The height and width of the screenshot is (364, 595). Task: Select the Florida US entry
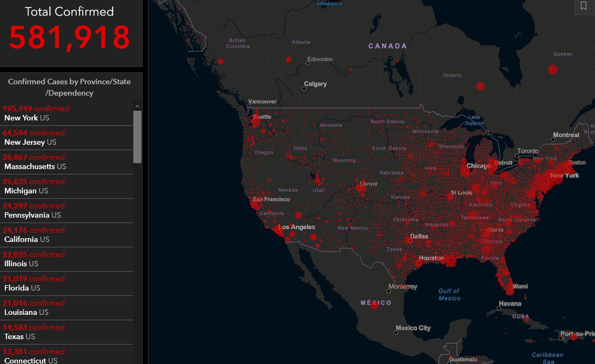coord(66,283)
